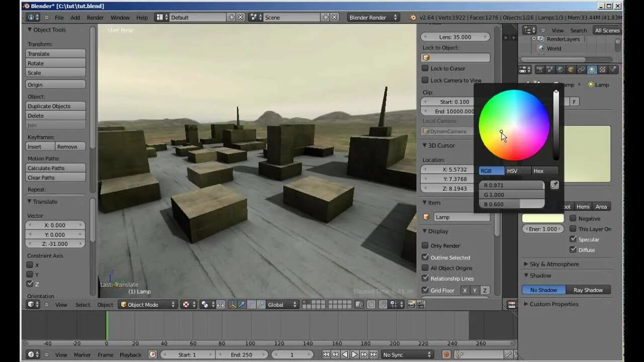This screenshot has height=362, width=644.
Task: Select the Texture properties checker icon
Action: pyautogui.click(x=602, y=70)
